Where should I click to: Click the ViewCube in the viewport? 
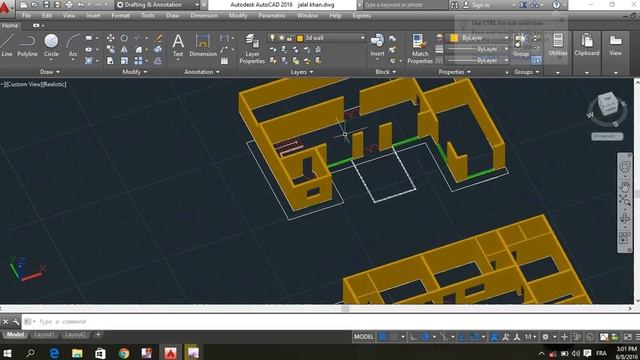(608, 103)
